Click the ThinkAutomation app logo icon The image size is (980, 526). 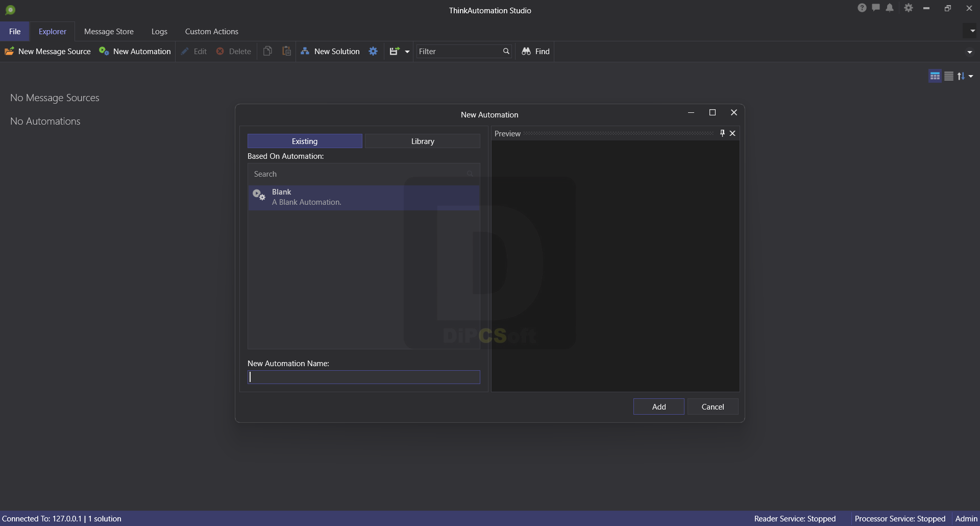tap(10, 10)
